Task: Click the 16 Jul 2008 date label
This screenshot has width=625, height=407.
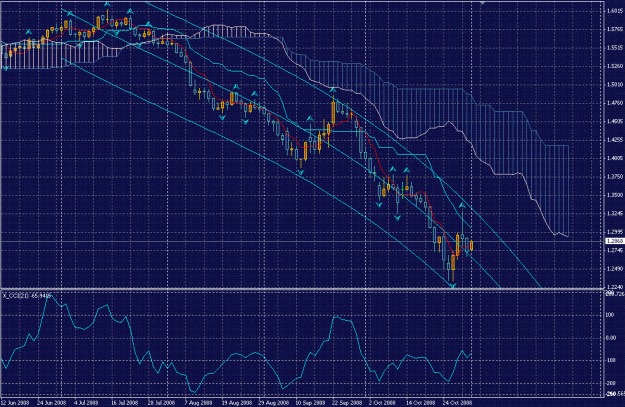Action: [124, 403]
